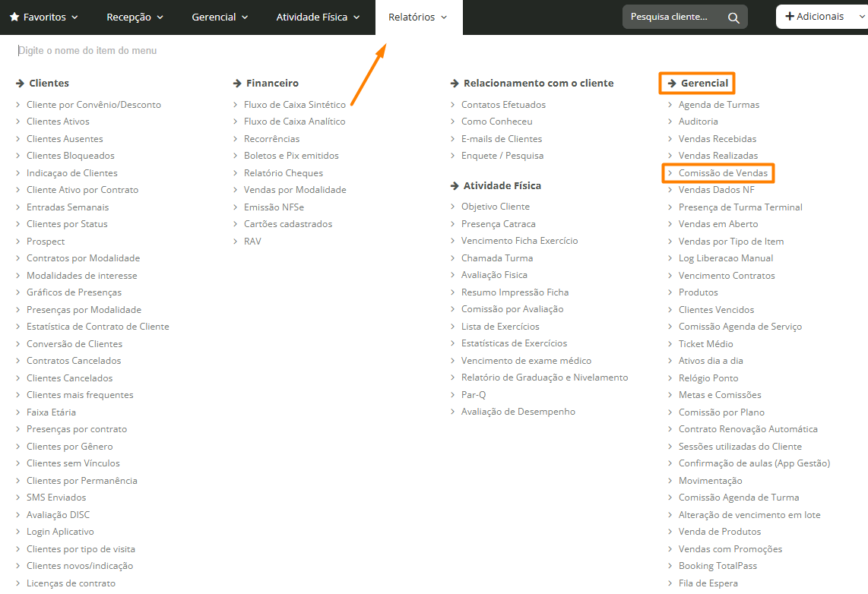
Task: Open the Adicionais dropdown button
Action: click(x=822, y=17)
